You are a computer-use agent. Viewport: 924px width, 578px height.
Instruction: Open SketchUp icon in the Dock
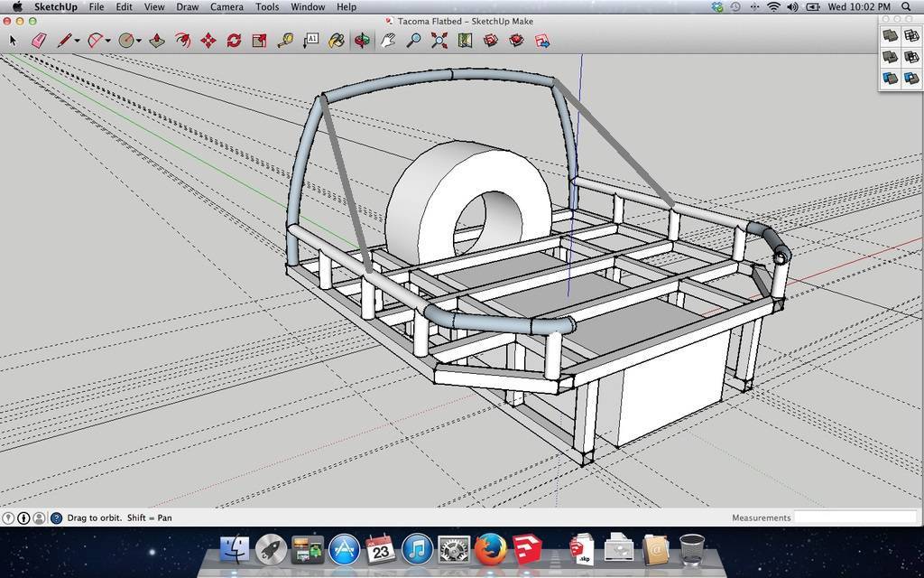(x=527, y=550)
